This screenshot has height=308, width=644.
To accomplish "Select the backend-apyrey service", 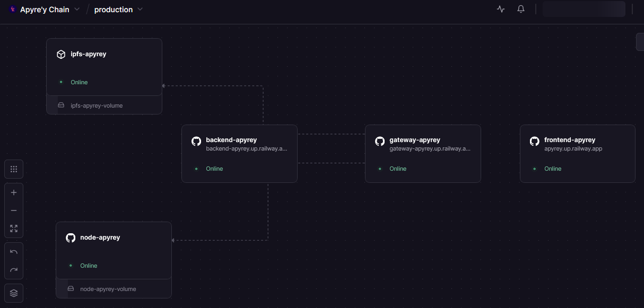I will (x=231, y=140).
